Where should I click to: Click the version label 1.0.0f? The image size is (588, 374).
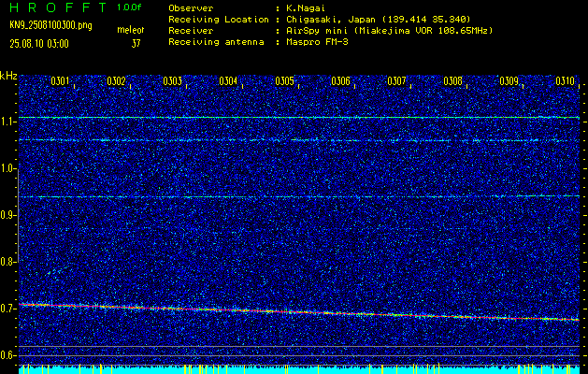(129, 7)
